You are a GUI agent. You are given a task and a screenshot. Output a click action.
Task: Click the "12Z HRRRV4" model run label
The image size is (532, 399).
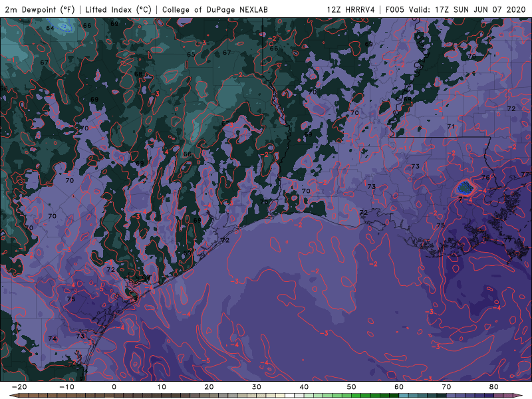click(351, 10)
